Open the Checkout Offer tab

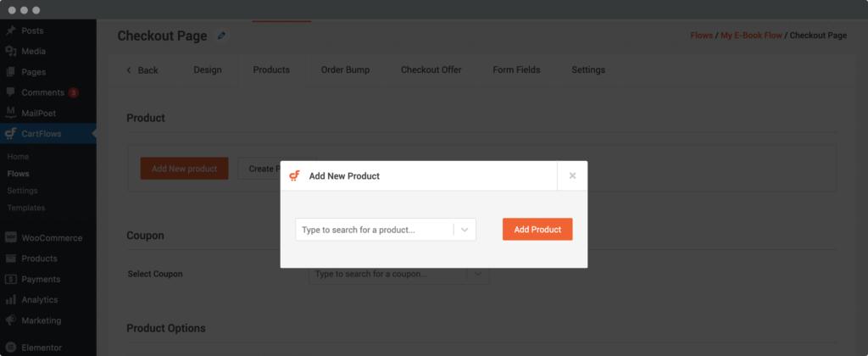click(x=431, y=70)
